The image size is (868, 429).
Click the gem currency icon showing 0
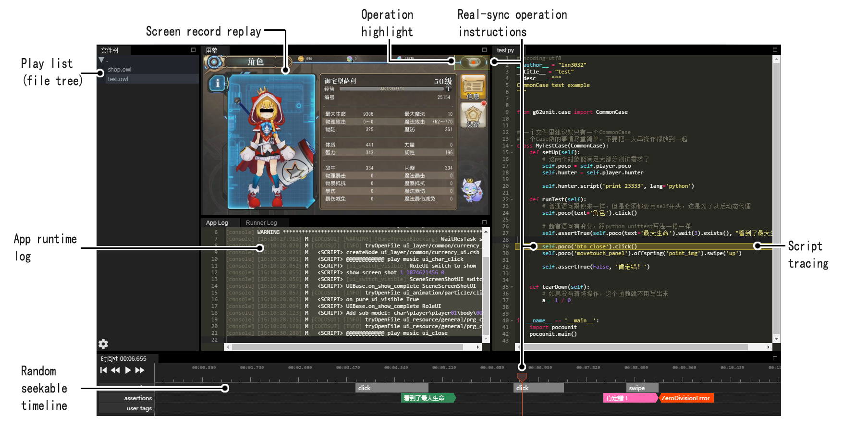(350, 59)
